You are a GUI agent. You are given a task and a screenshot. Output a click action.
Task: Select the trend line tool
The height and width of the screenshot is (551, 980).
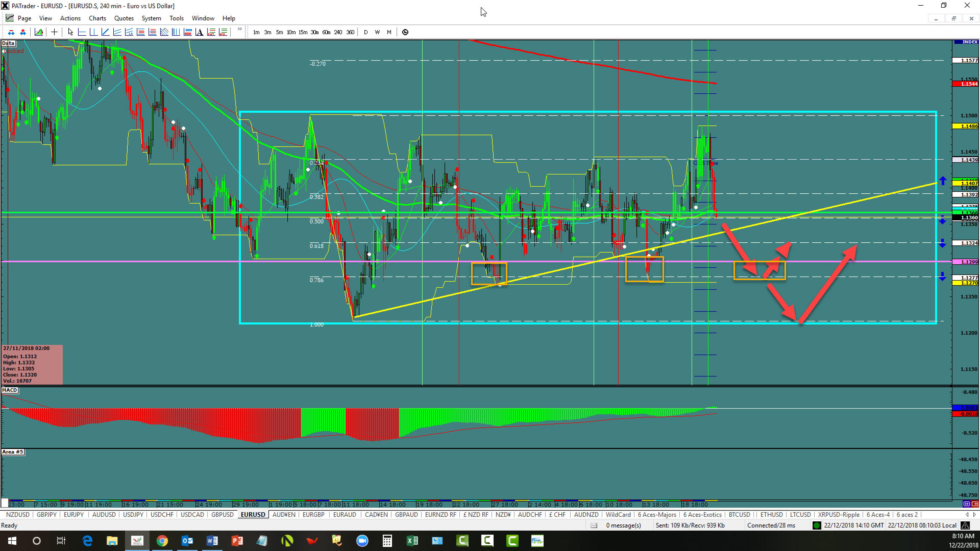pyautogui.click(x=105, y=32)
